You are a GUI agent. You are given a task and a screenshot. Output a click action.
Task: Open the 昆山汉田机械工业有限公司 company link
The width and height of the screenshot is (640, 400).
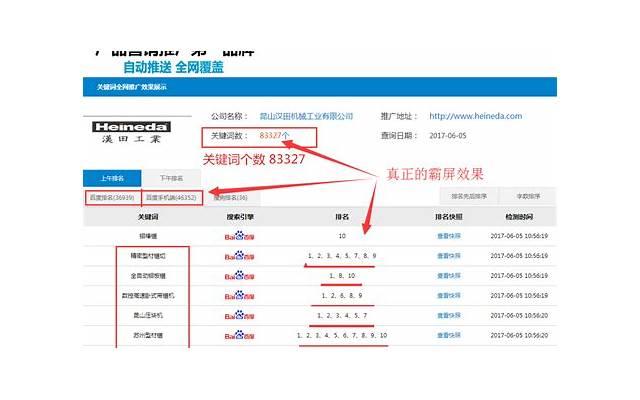point(306,116)
